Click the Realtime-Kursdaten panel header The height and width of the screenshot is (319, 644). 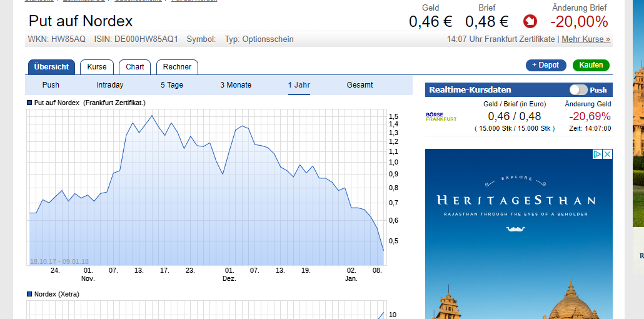pos(519,89)
